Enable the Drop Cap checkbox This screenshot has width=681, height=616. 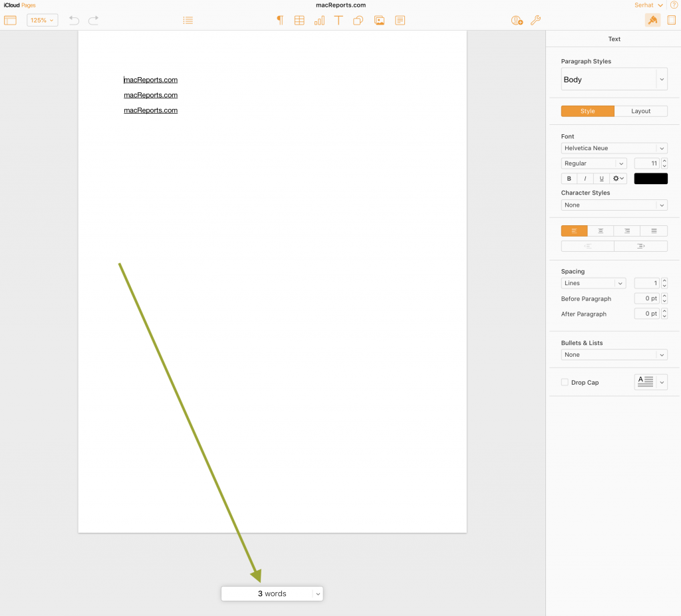[x=565, y=383]
